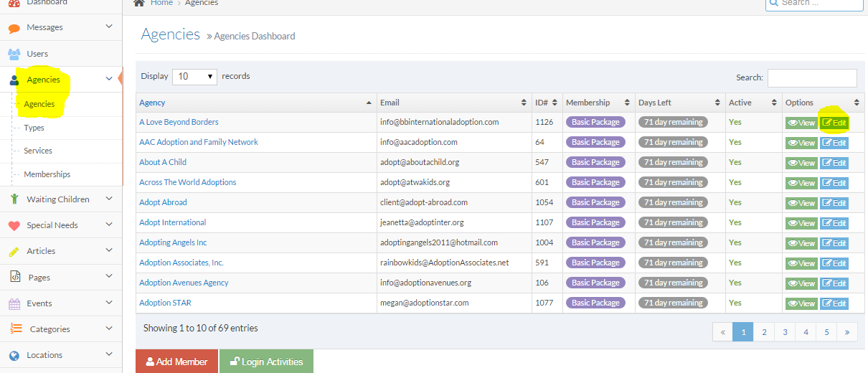Image resolution: width=868 pixels, height=373 pixels.
Task: Open Adopting Angels Inc link
Action: point(173,242)
